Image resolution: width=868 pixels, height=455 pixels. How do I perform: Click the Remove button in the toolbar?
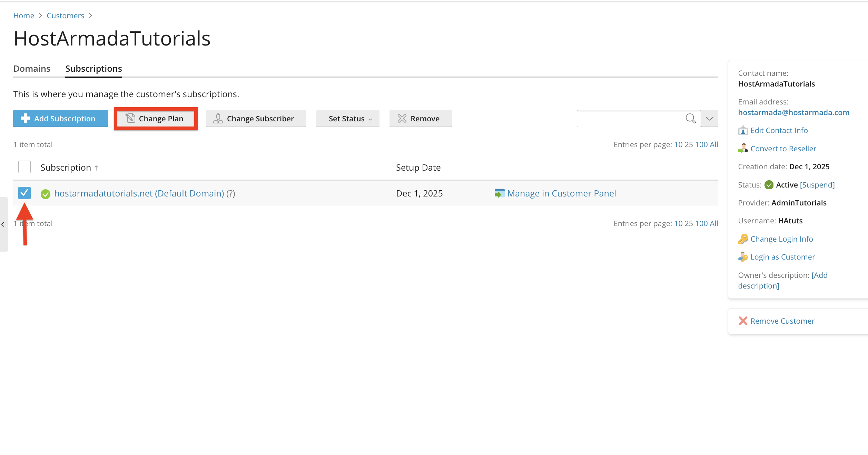pos(421,119)
